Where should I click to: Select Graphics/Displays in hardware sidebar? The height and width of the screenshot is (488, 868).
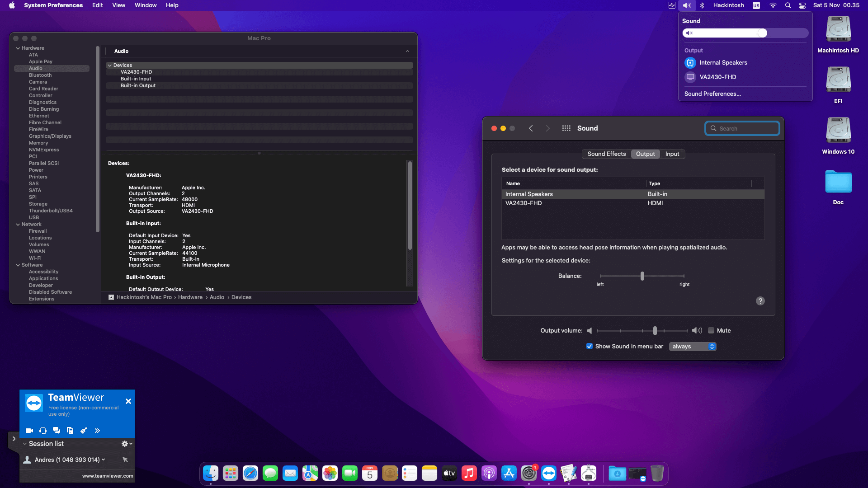click(x=50, y=136)
